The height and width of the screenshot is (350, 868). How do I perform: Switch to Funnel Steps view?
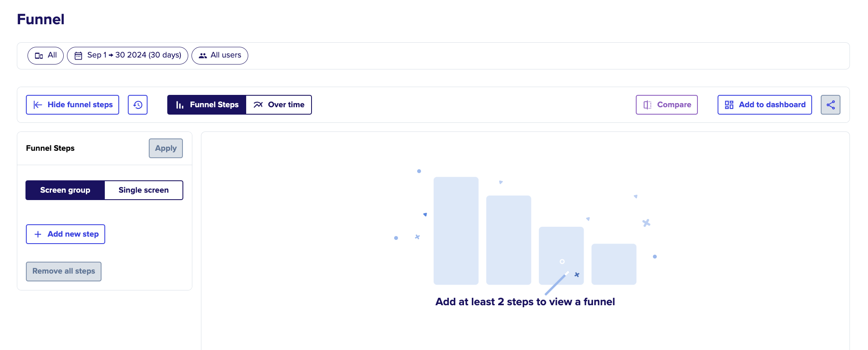[207, 105]
